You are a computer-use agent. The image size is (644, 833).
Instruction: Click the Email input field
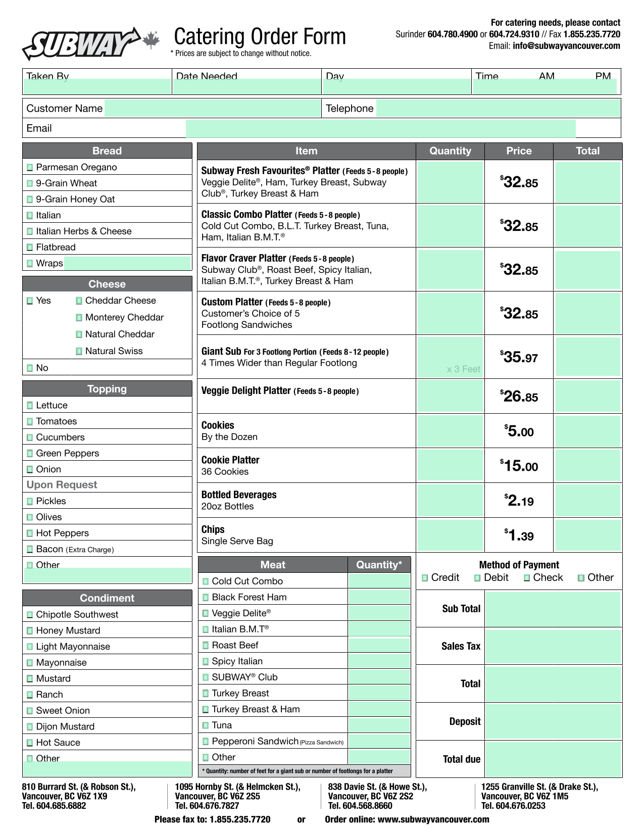pos(380,129)
